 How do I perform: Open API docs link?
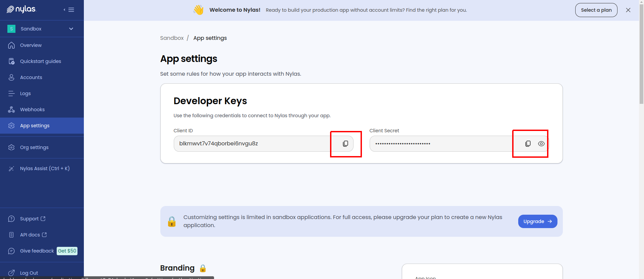30,235
